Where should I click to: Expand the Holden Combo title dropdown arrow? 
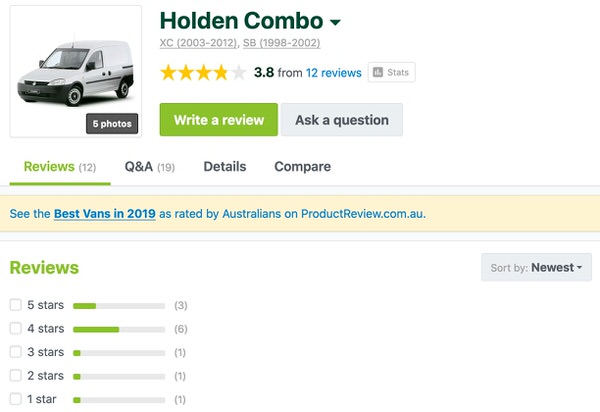coord(335,22)
